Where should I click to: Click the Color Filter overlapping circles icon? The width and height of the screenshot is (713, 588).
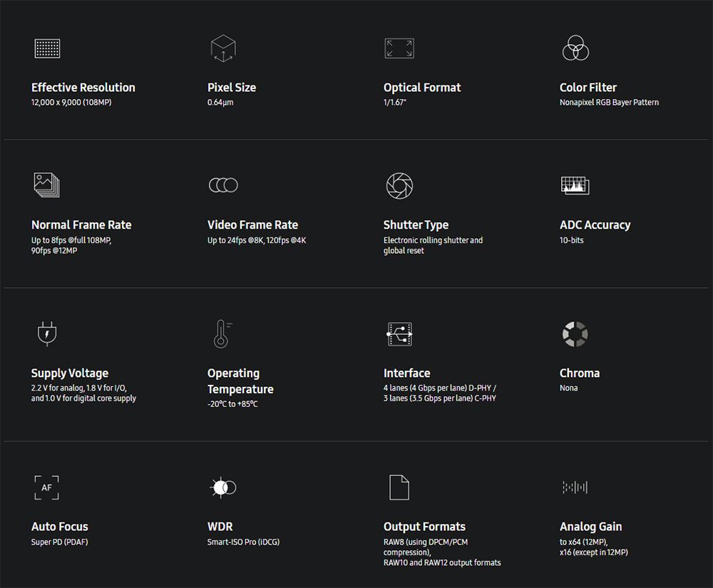(575, 48)
